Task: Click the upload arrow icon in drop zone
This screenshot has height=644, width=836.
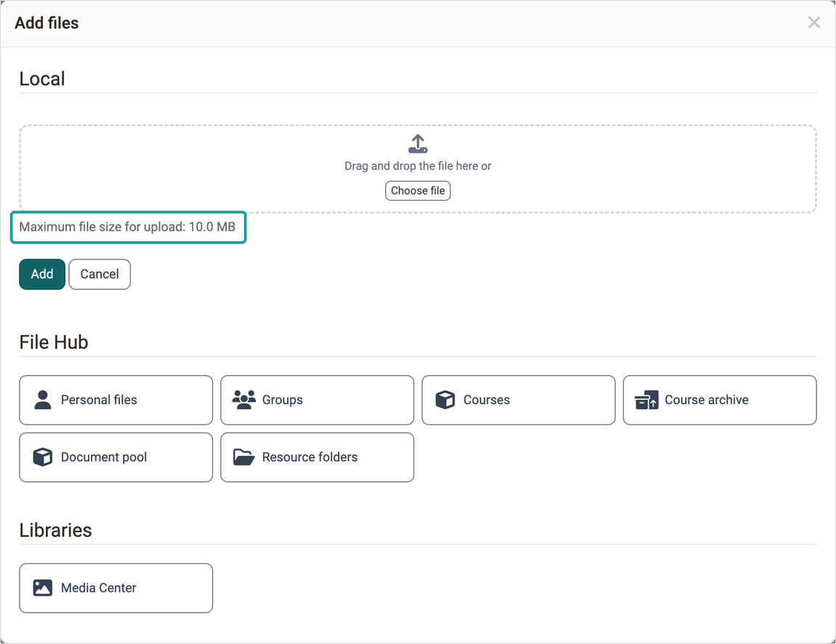Action: click(x=417, y=144)
